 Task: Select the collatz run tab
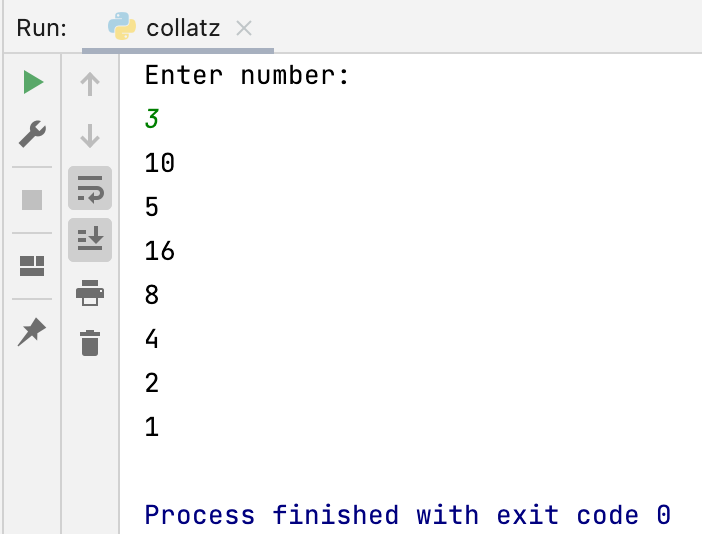pyautogui.click(x=183, y=28)
